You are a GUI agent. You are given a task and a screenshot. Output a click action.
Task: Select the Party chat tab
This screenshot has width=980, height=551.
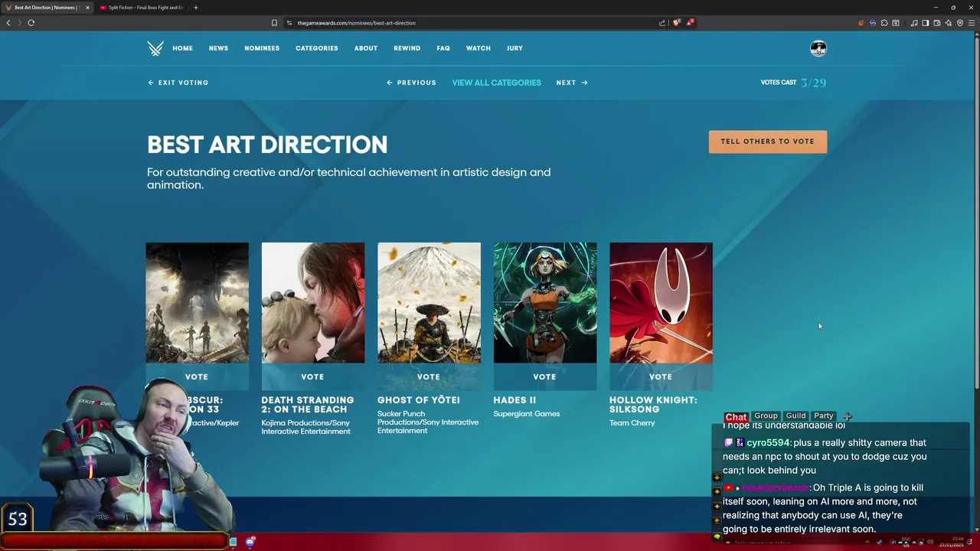click(x=823, y=416)
